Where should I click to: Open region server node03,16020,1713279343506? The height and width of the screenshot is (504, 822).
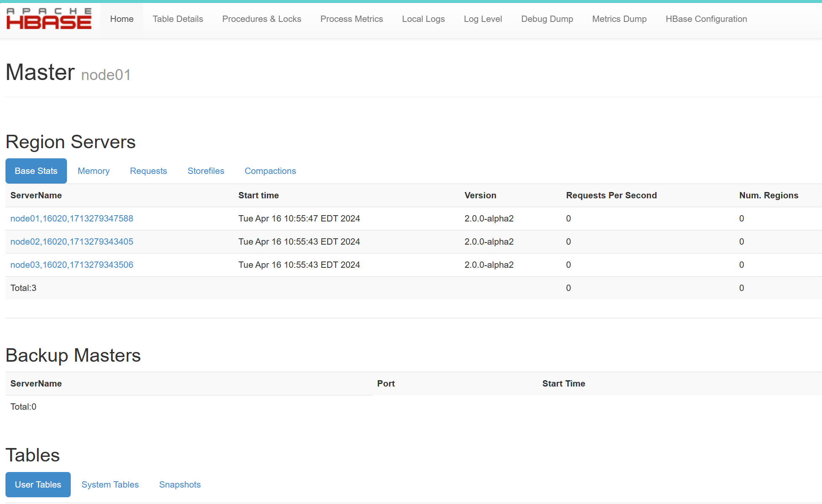click(72, 265)
